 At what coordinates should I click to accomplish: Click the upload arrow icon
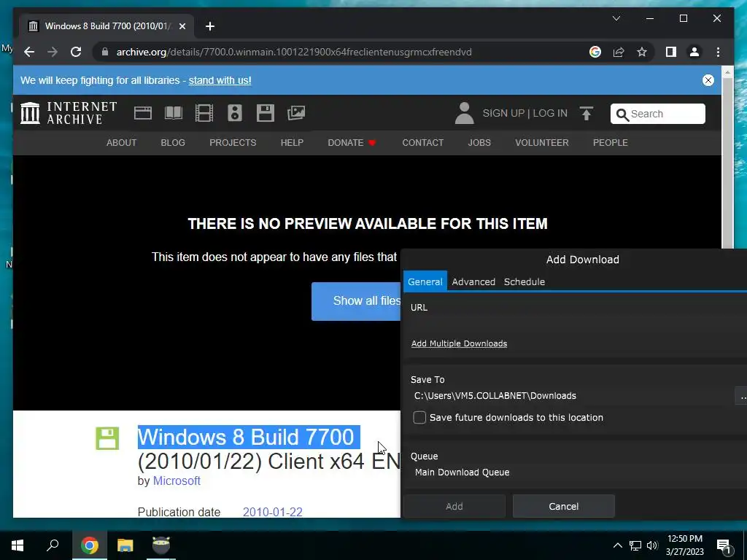[587, 113]
